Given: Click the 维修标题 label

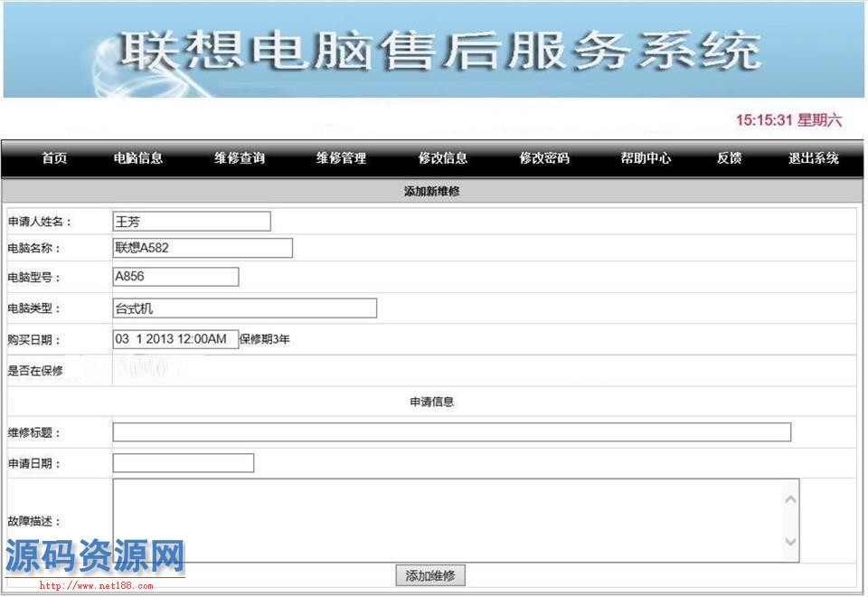Looking at the screenshot, I should tap(33, 432).
